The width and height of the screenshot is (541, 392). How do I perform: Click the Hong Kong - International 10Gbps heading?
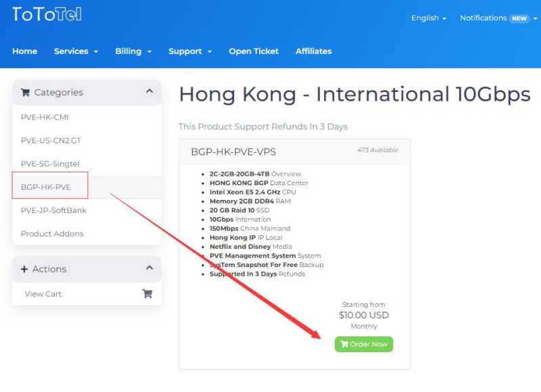[354, 94]
